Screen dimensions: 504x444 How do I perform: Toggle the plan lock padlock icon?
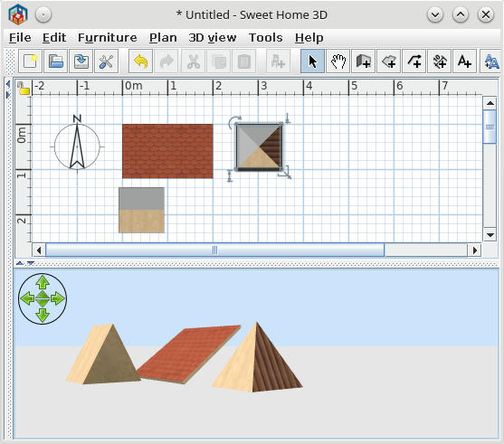click(24, 88)
